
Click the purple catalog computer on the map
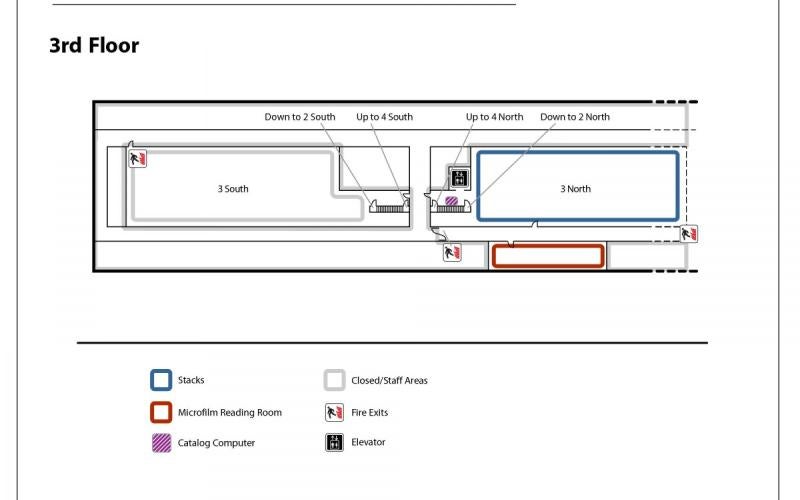pos(451,201)
